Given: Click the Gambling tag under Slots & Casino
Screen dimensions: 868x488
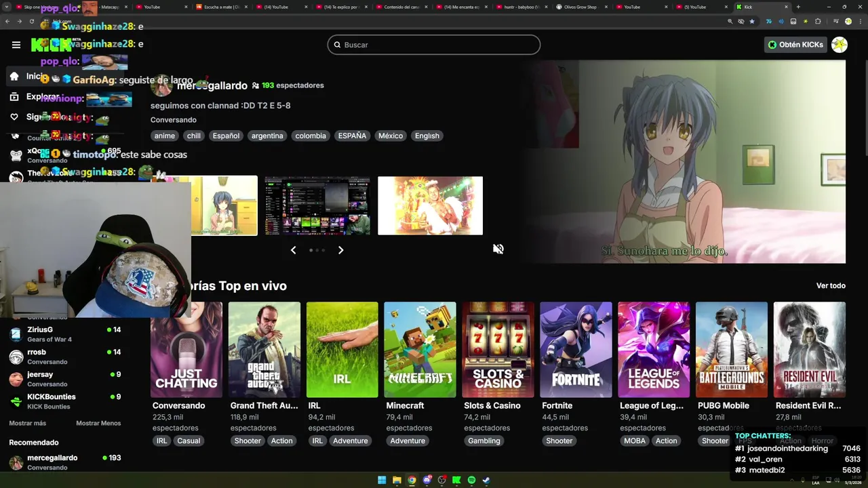Looking at the screenshot, I should click(x=484, y=441).
